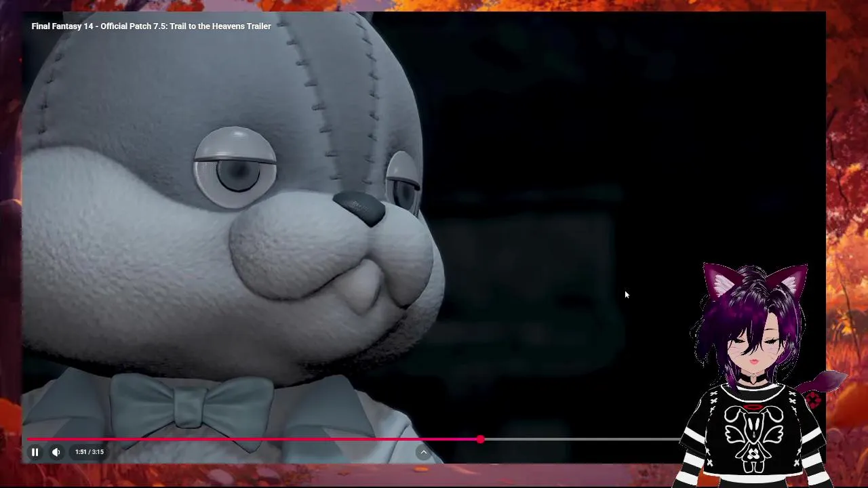The width and height of the screenshot is (868, 488).
Task: Click the 1:51 / 3:15 time display
Action: point(90,452)
